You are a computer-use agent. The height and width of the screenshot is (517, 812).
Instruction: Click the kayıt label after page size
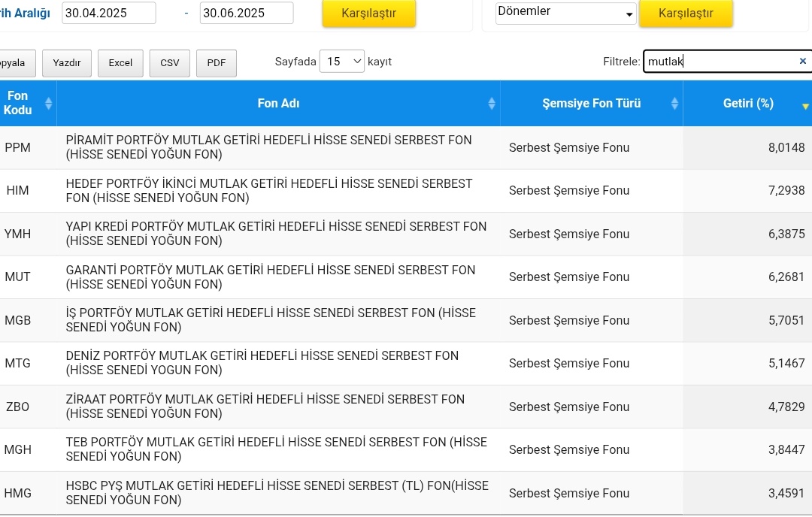[x=380, y=62]
